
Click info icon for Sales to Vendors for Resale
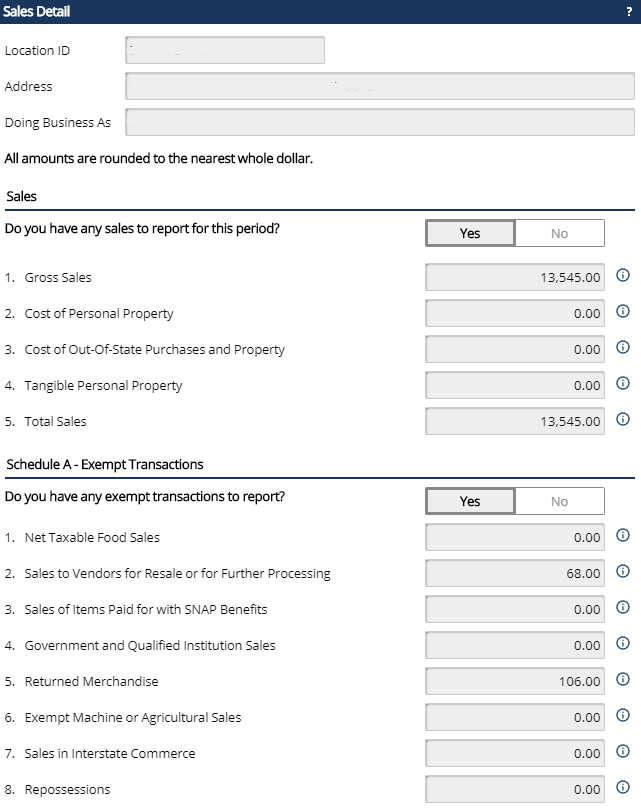coord(623,571)
